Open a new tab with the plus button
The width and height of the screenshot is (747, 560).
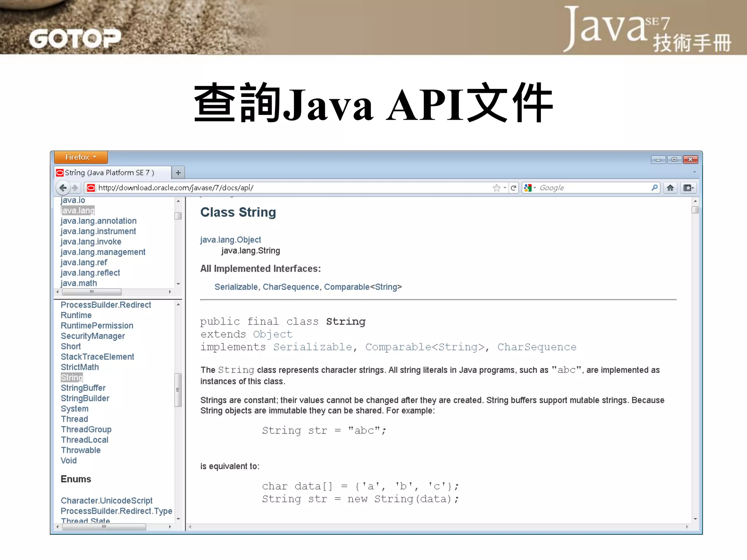click(178, 173)
